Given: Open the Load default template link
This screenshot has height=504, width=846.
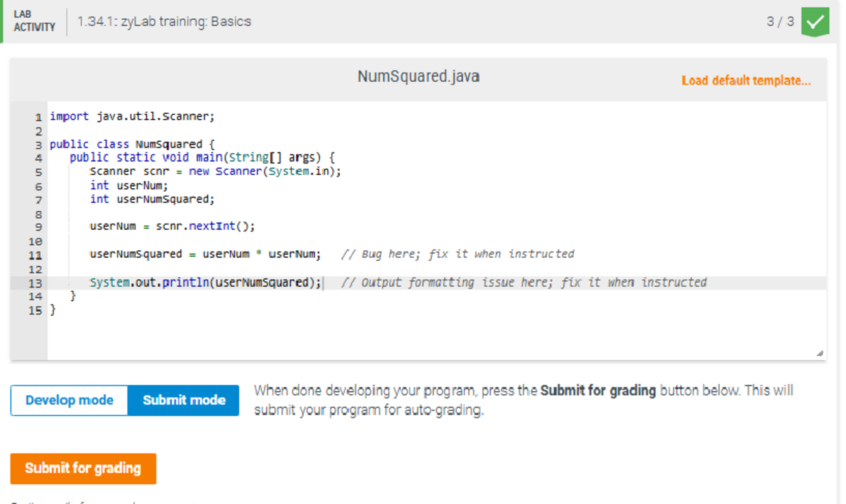Looking at the screenshot, I should coord(746,80).
